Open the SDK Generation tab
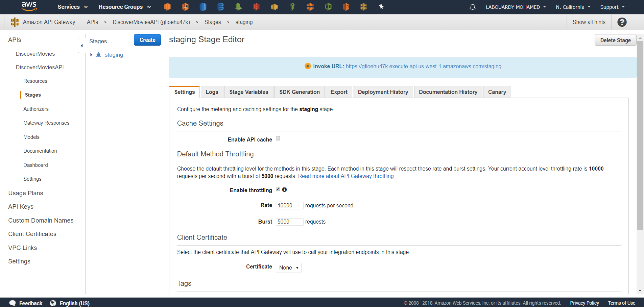The image size is (644, 307). pos(299,92)
